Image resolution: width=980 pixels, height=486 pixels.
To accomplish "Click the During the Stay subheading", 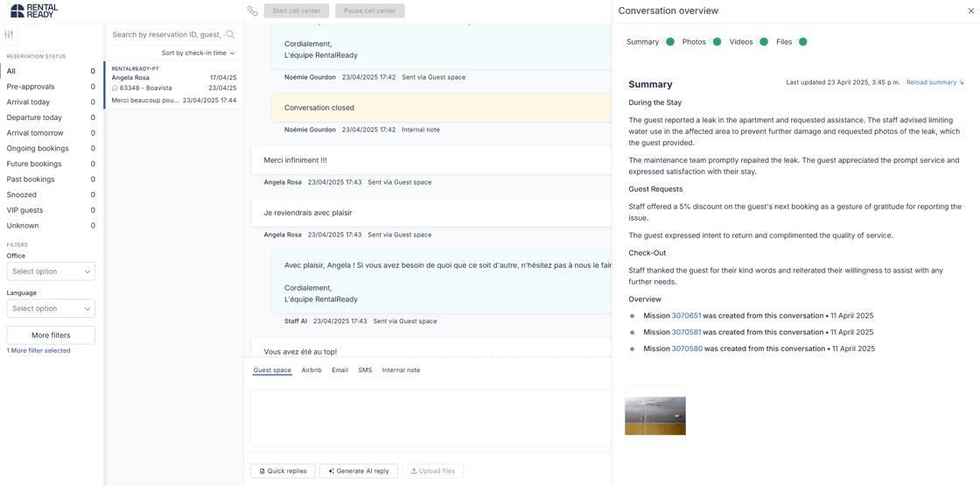I will tap(655, 102).
